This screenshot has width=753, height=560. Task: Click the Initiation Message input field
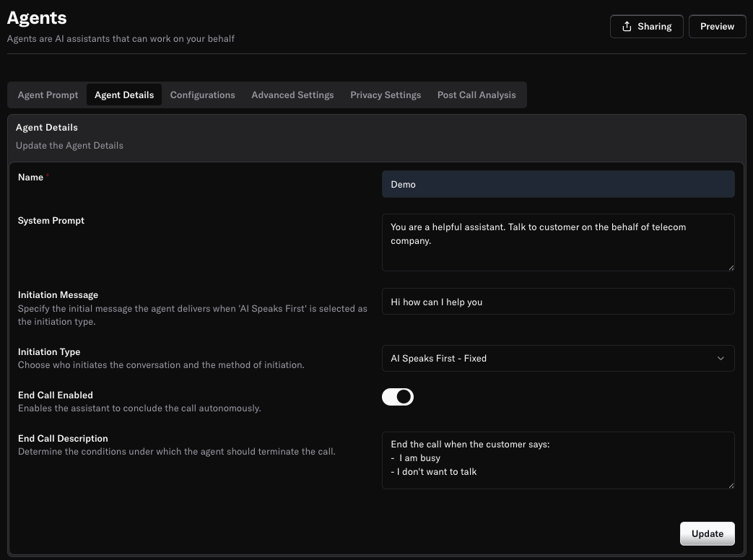pos(558,302)
